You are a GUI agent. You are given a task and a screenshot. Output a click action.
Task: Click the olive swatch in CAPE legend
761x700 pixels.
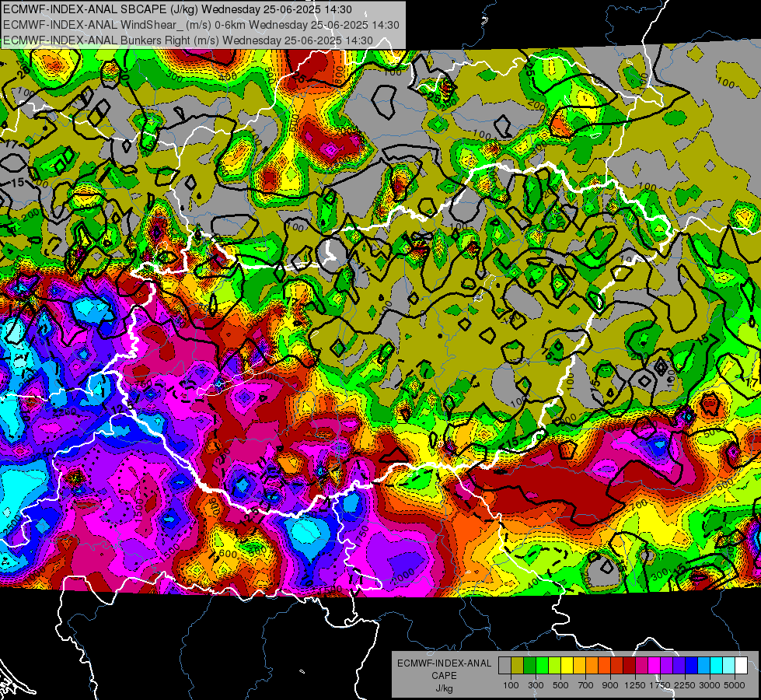point(518,666)
